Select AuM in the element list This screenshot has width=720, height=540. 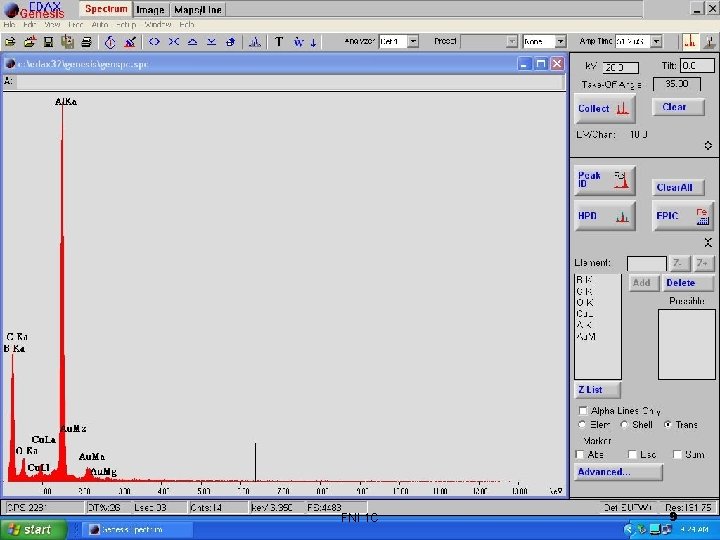(x=586, y=337)
